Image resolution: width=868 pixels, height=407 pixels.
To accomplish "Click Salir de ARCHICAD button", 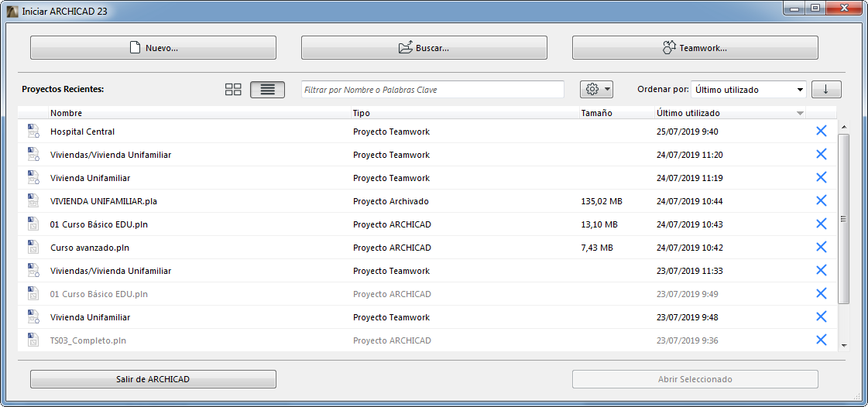I will click(x=153, y=379).
